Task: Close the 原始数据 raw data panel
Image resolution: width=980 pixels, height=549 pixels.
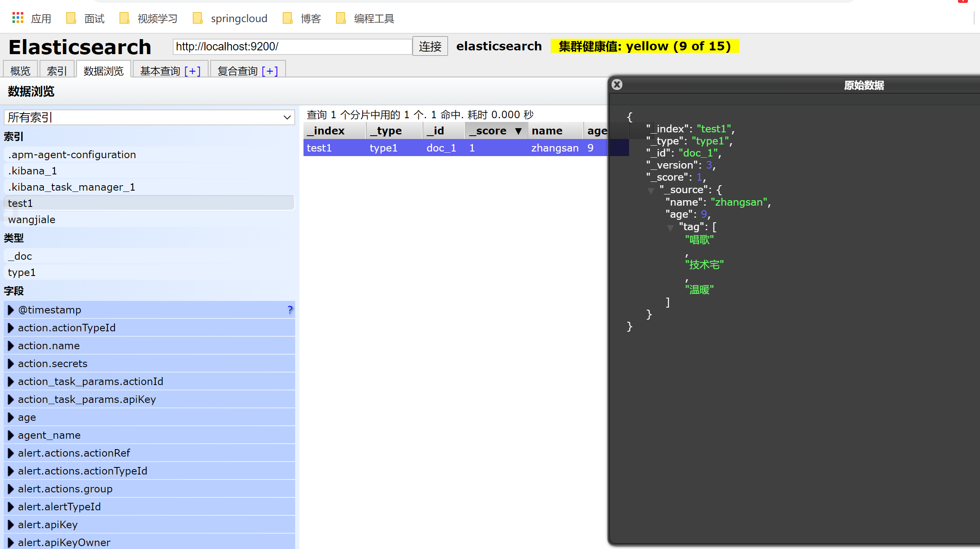Action: point(617,85)
